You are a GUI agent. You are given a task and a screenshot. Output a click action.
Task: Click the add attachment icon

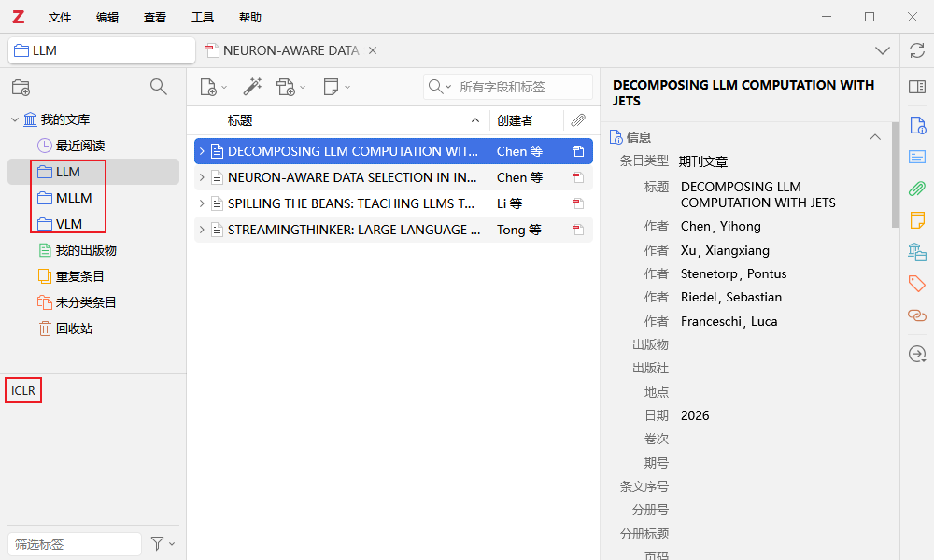286,87
